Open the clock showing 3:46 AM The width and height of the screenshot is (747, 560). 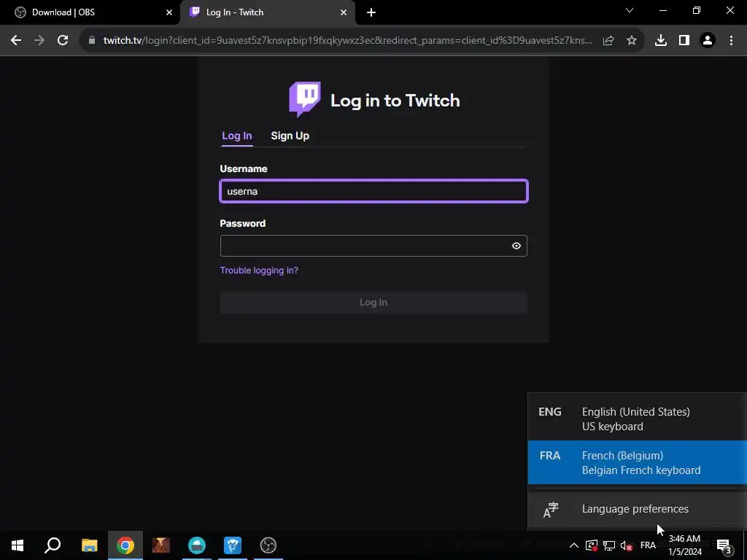coord(685,545)
